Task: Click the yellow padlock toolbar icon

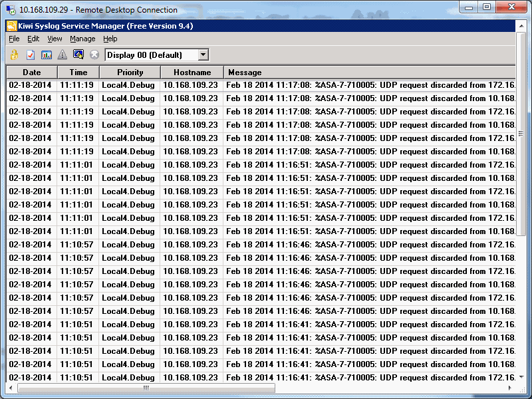Action: tap(14, 55)
